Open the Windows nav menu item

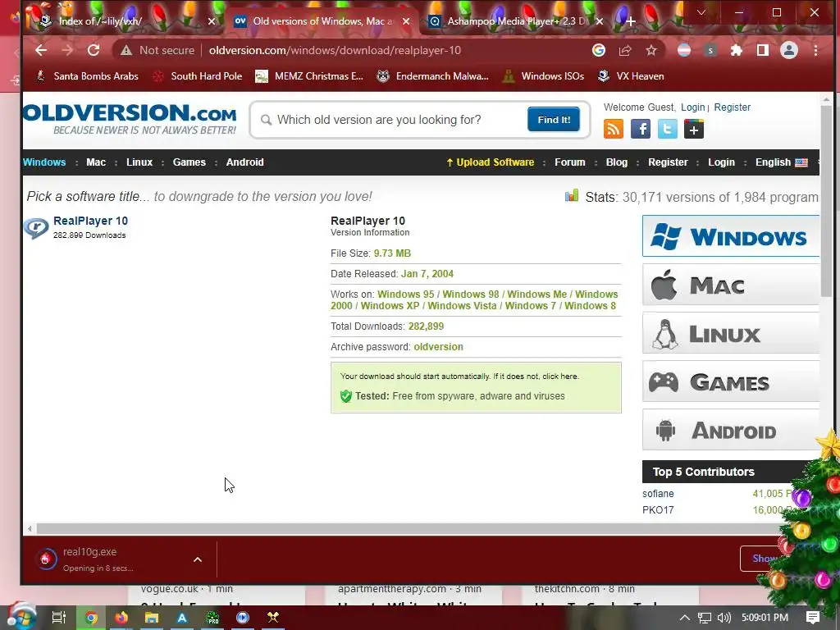44,162
